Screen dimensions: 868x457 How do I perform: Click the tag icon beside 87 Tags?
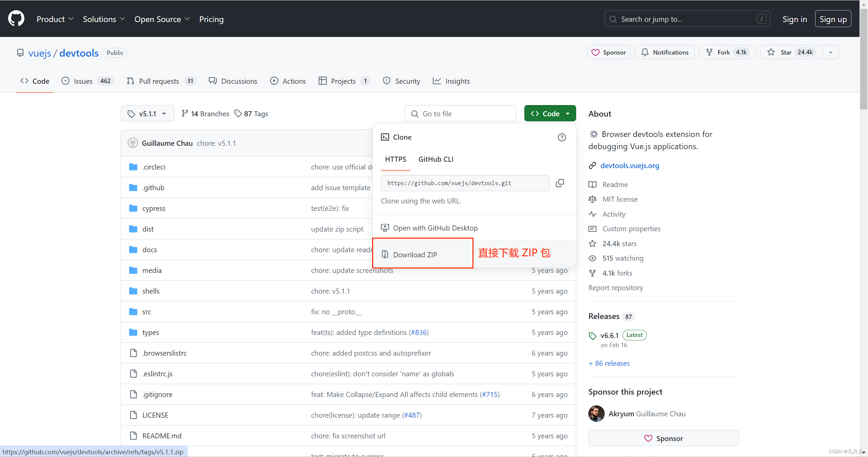point(238,114)
